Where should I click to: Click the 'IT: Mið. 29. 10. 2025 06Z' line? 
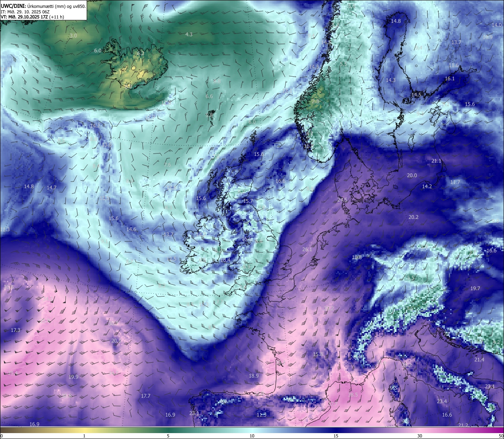point(26,12)
